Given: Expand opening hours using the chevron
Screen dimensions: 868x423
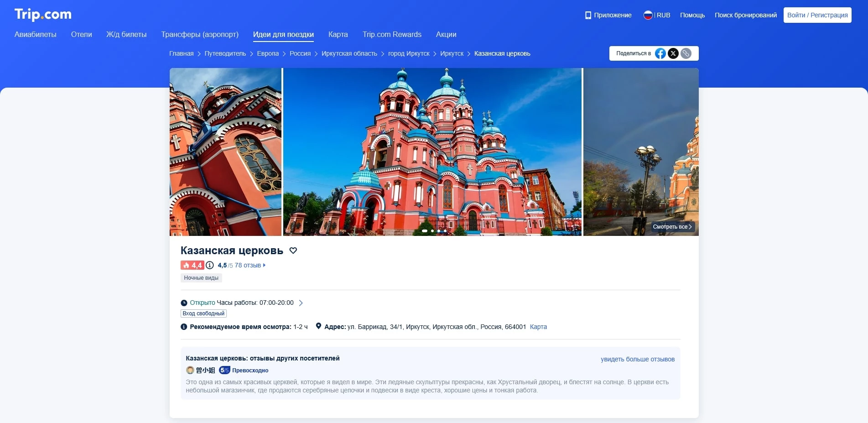Looking at the screenshot, I should (x=301, y=303).
